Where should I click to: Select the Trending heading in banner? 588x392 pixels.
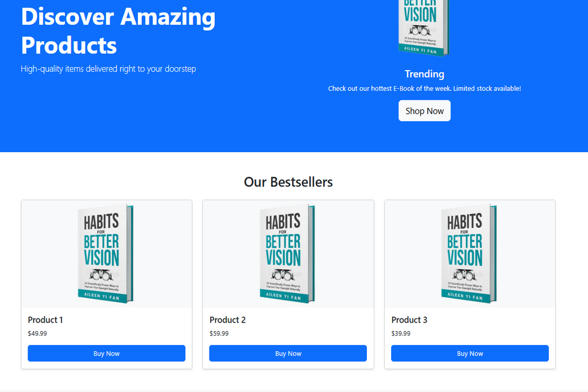424,74
